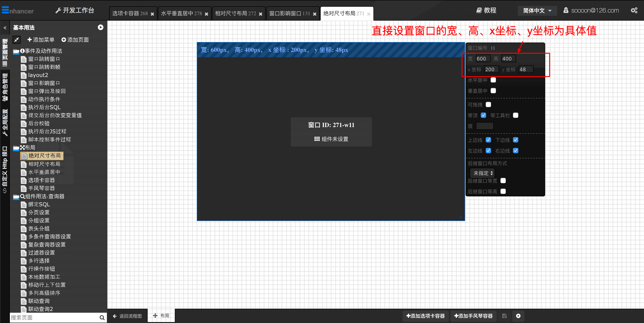Open the 未指定 layout mode dropdown
The width and height of the screenshot is (644, 323).
click(482, 173)
